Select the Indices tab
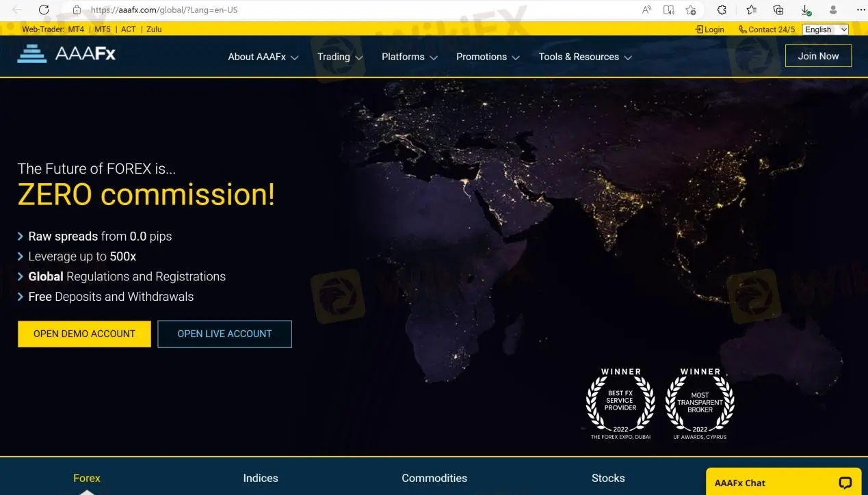Viewport: 868px width, 495px height. pos(261,478)
